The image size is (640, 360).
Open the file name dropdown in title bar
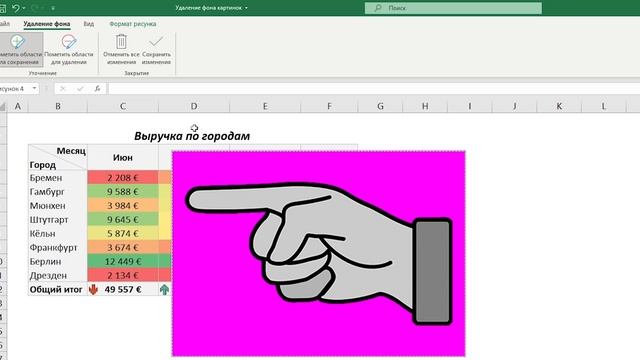246,8
